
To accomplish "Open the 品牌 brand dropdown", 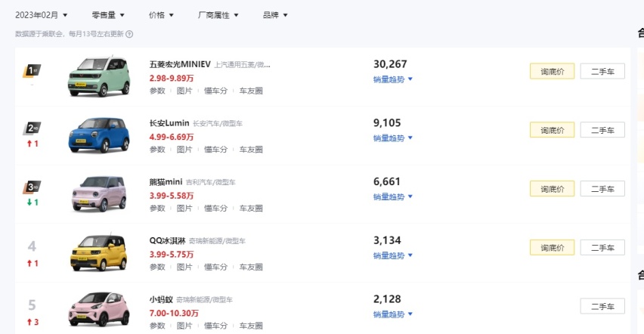I will [x=275, y=15].
